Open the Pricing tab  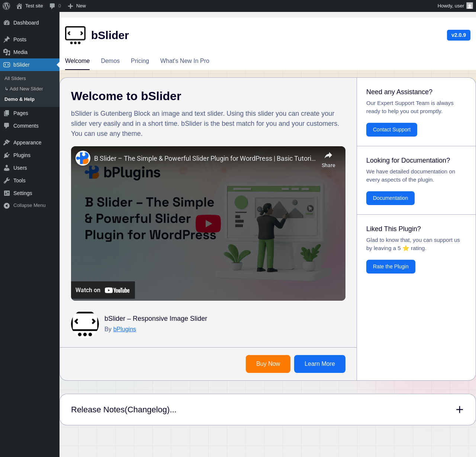click(x=140, y=61)
